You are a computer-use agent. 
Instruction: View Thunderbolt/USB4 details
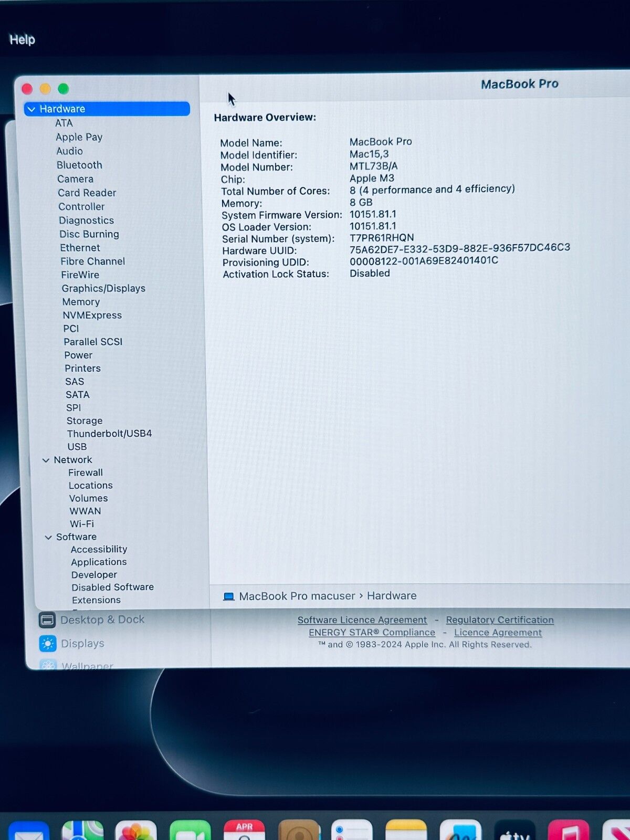pyautogui.click(x=109, y=434)
